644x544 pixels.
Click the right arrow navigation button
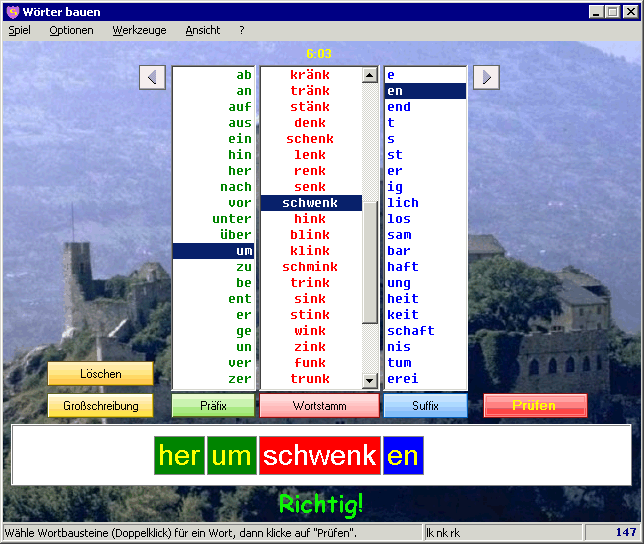486,77
